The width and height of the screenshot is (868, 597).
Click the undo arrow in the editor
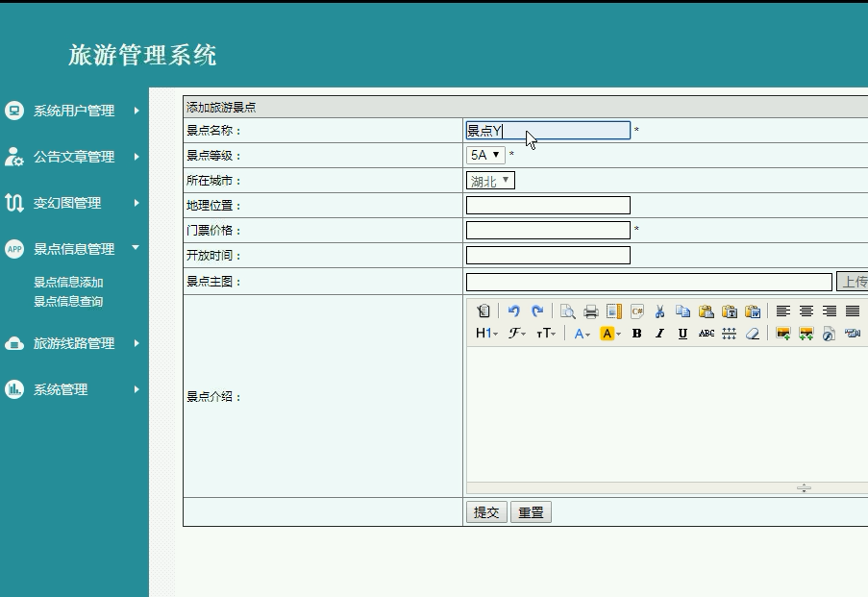(513, 311)
